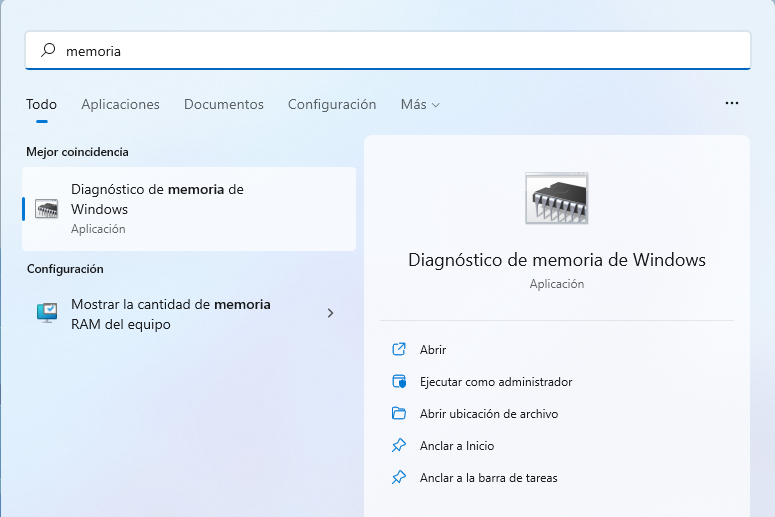Click inside the search field containing memoria
Screen dimensions: 775x517
[400, 50]
